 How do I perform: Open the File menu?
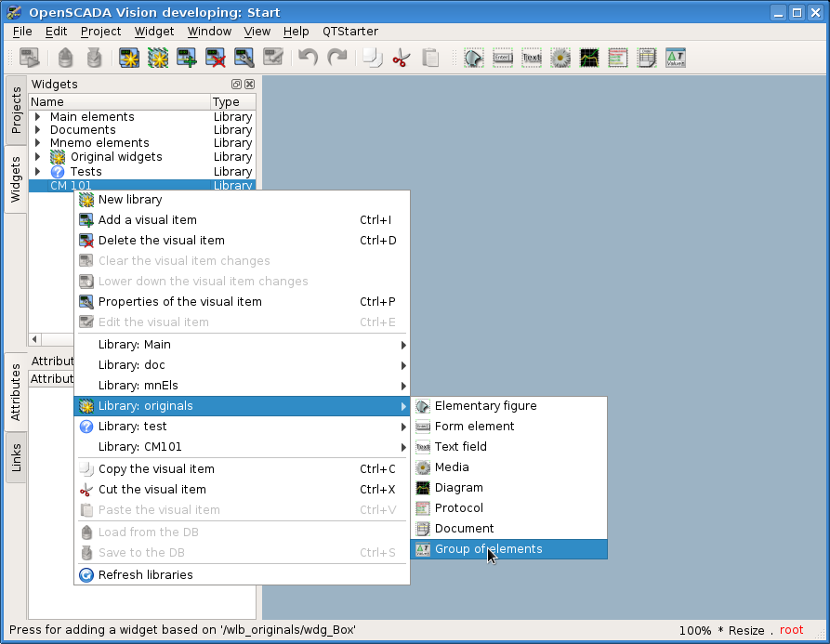tap(22, 32)
